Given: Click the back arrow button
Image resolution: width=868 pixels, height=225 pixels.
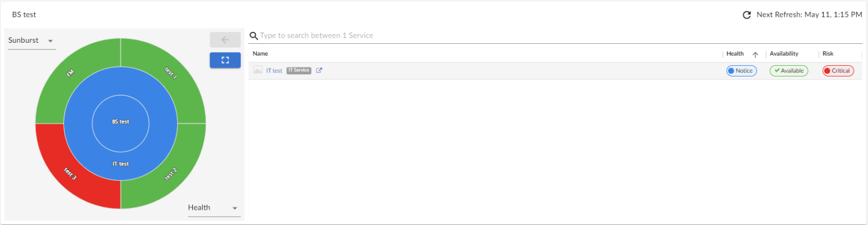Looking at the screenshot, I should pyautogui.click(x=225, y=40).
